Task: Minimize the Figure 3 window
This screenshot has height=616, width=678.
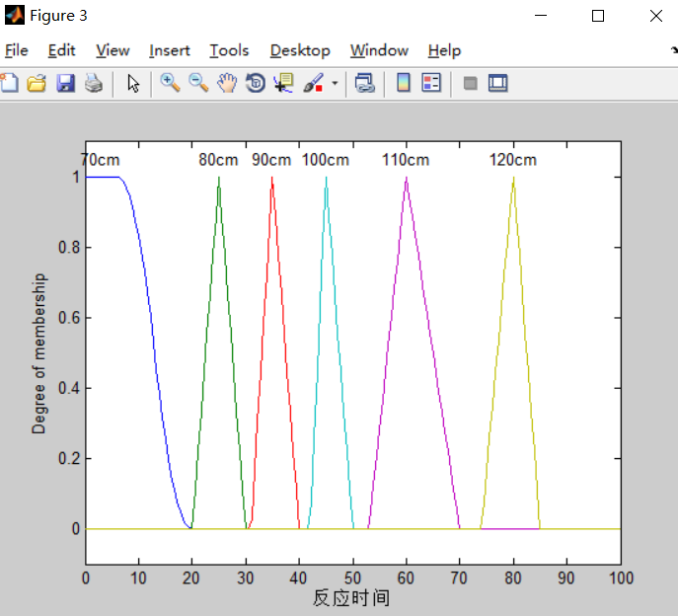Action: click(541, 16)
